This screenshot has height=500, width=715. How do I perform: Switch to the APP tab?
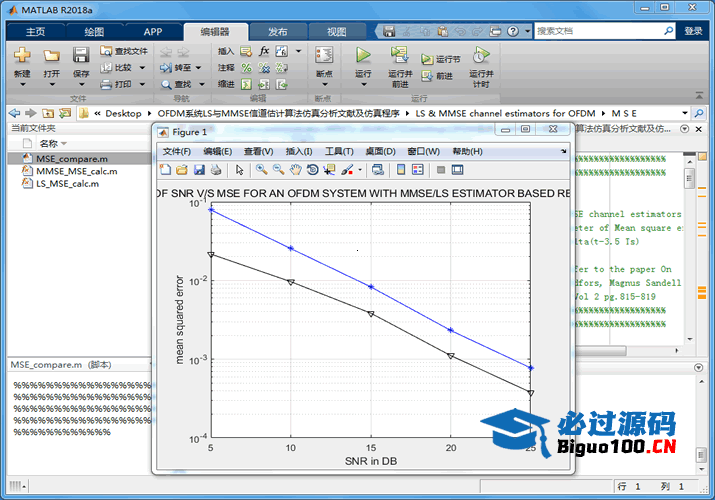click(153, 31)
